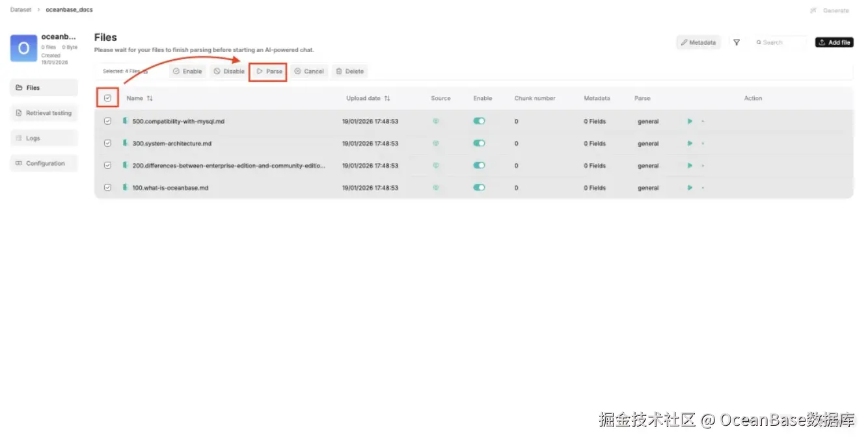Viewport: 868px width, 442px height.
Task: Sort by the Upload date column
Action: coord(368,98)
